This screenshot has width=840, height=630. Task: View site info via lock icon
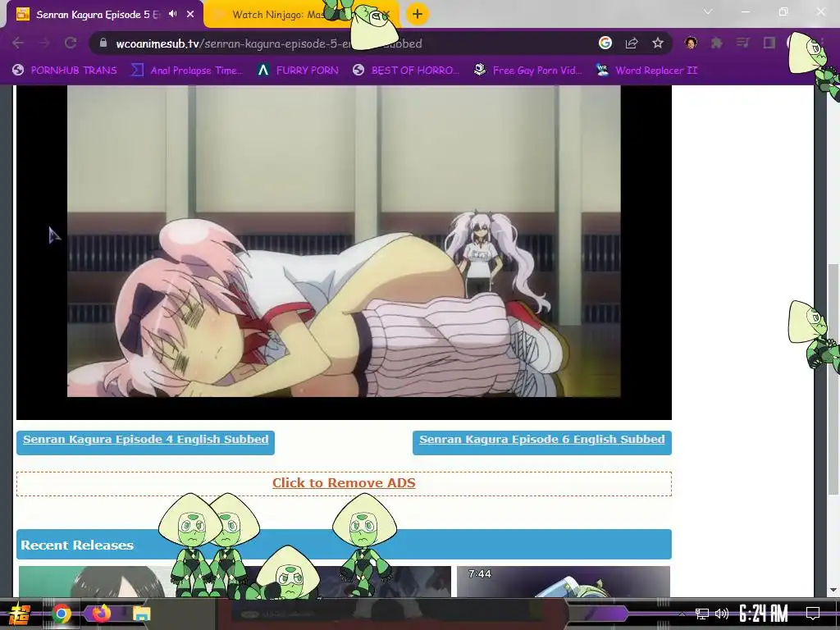tap(103, 43)
